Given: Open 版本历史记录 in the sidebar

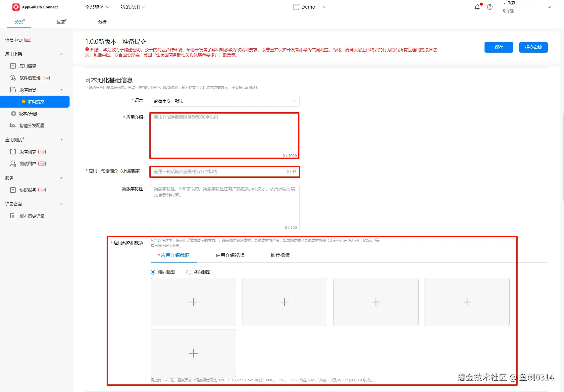Looking at the screenshot, I should (32, 216).
